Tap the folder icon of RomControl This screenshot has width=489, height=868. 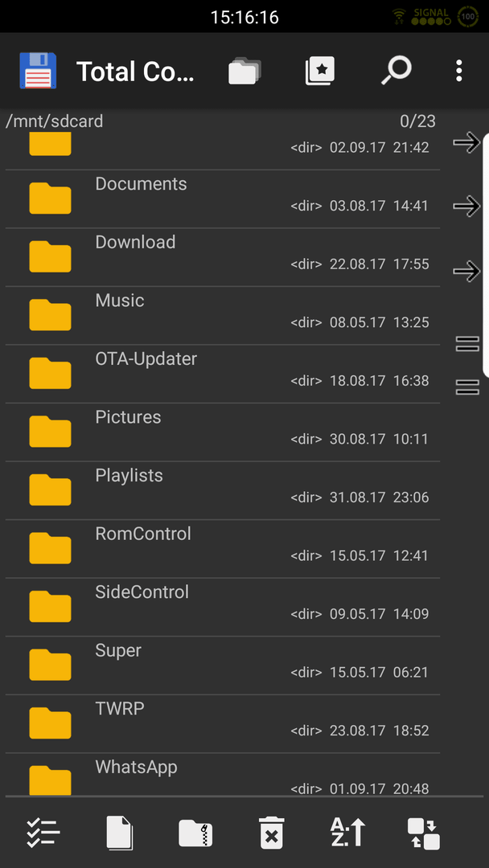(x=50, y=548)
